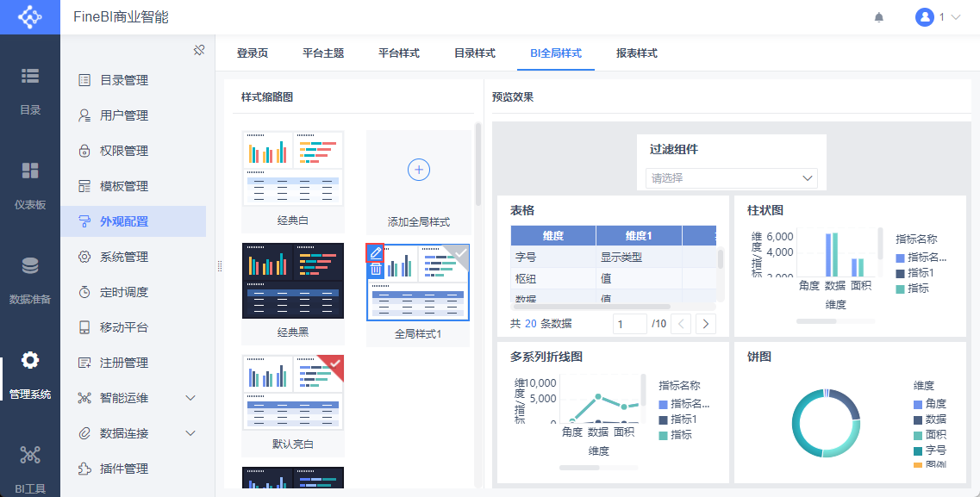The height and width of the screenshot is (497, 980).
Task: Switch to the 报表样式 tab
Action: click(x=637, y=53)
